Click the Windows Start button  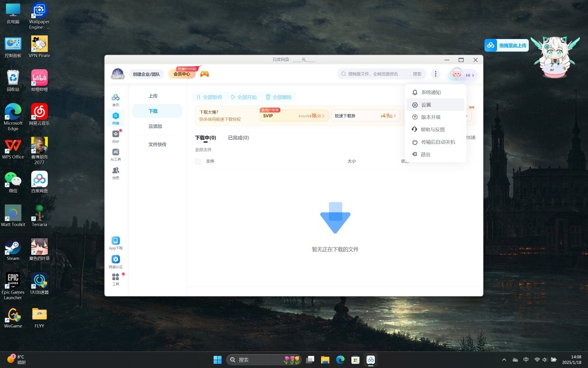click(218, 360)
